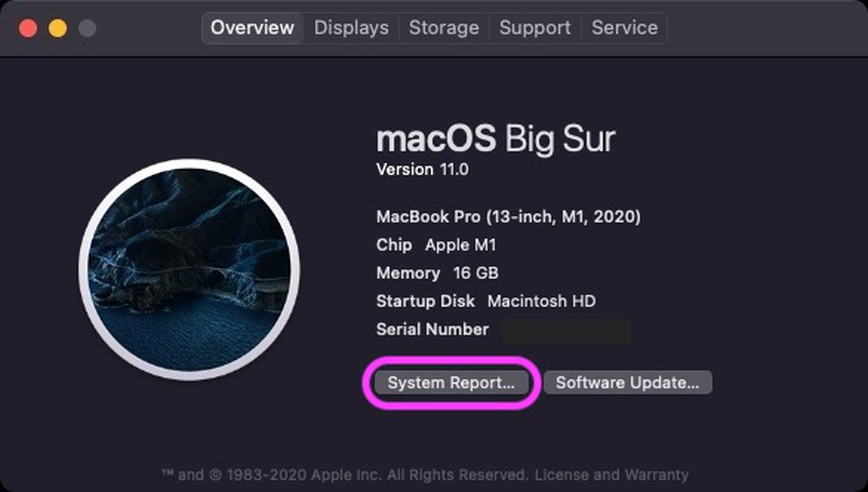Click the macOS Big Sur title
This screenshot has height=492, width=868.
[x=495, y=139]
